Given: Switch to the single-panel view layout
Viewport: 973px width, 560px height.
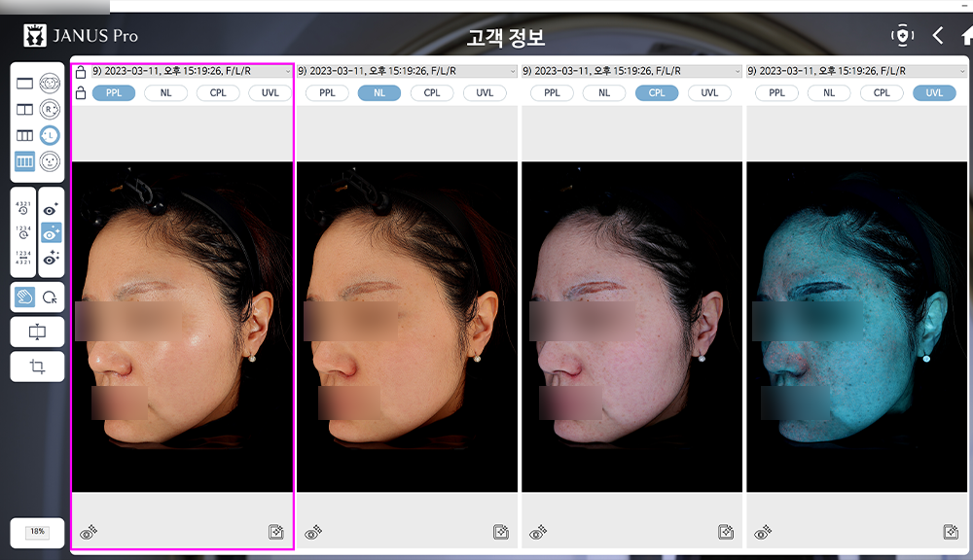Looking at the screenshot, I should (25, 83).
